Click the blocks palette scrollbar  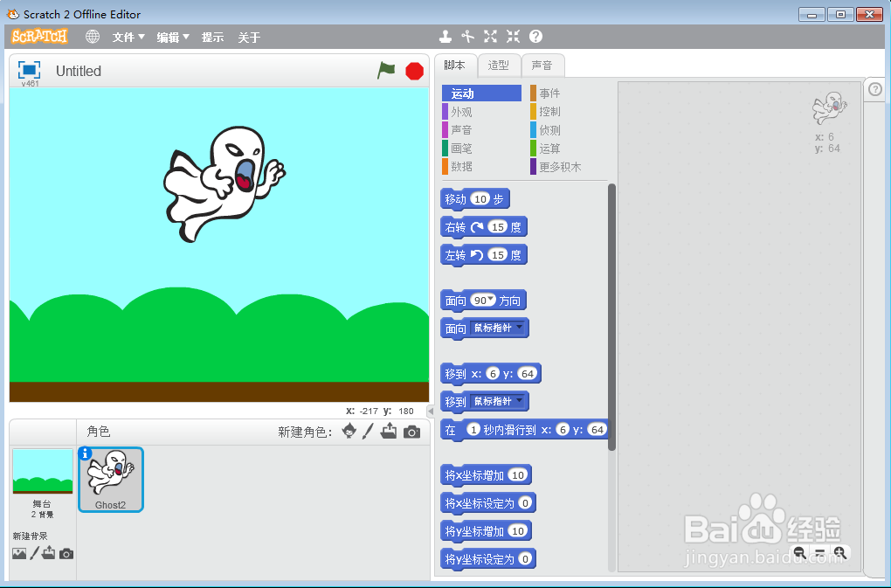tap(611, 317)
